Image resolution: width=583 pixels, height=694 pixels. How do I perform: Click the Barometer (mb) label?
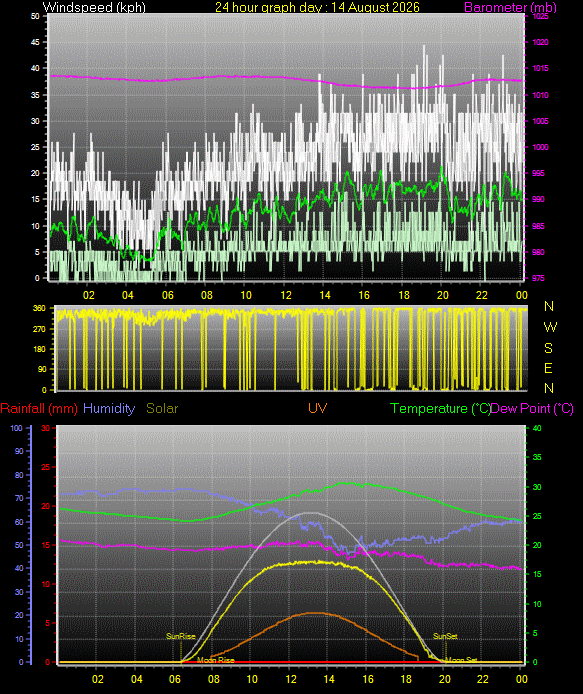click(x=510, y=7)
